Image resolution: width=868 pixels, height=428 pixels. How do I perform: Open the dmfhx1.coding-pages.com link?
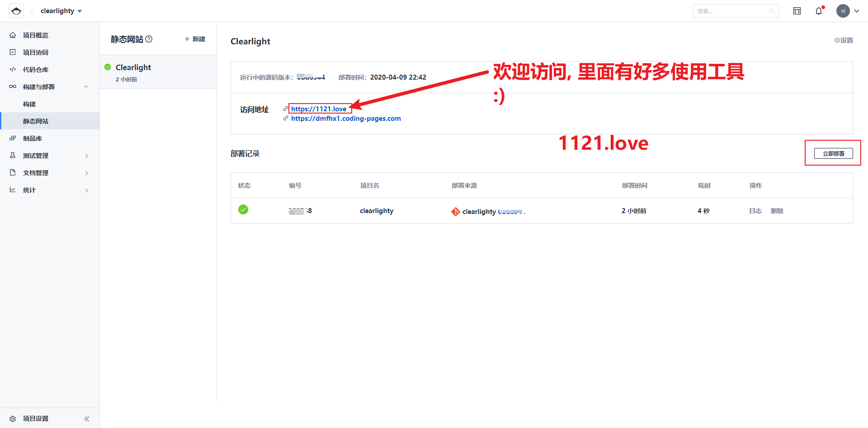(x=346, y=119)
